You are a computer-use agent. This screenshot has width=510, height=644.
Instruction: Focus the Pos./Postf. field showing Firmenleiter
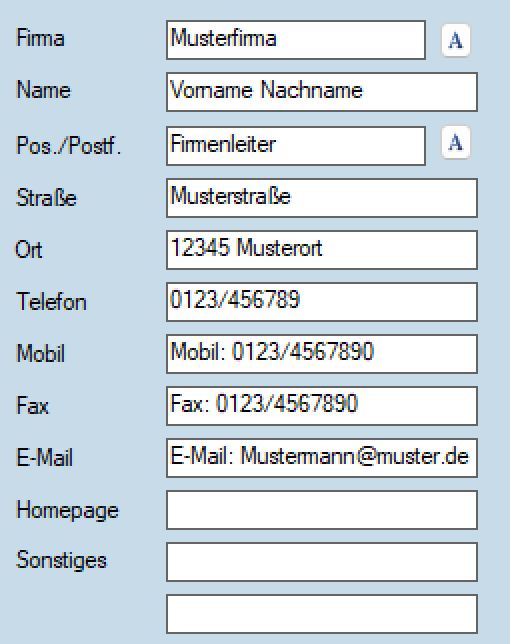(x=296, y=146)
